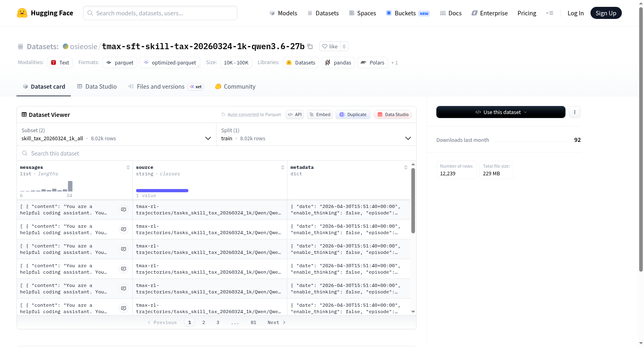This screenshot has height=347, width=644.
Task: Open conversation view icon in fourth row
Action: pos(124,269)
